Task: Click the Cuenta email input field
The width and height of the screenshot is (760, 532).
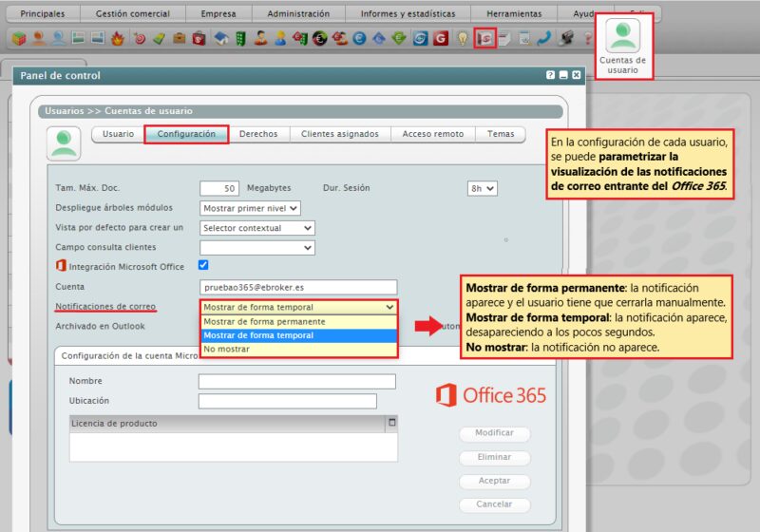Action: [298, 287]
